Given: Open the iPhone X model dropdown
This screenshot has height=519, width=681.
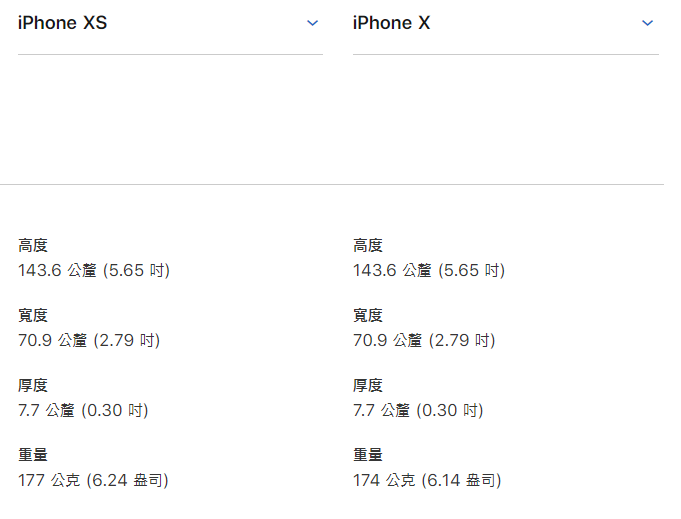Looking at the screenshot, I should point(506,23).
